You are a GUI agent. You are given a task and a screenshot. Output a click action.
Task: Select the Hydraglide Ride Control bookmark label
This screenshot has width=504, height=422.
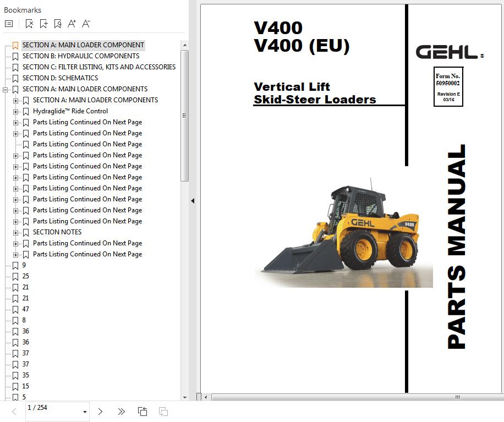pyautogui.click(x=70, y=111)
